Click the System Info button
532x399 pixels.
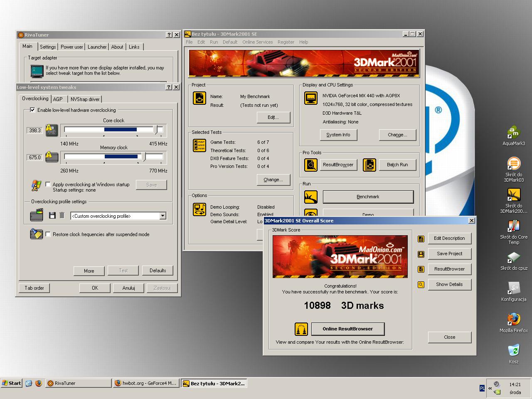(338, 135)
